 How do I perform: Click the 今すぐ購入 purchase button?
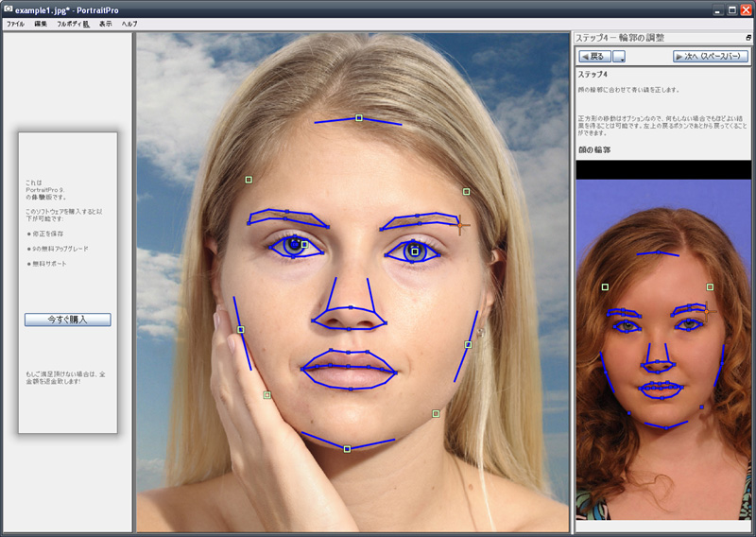coord(67,320)
